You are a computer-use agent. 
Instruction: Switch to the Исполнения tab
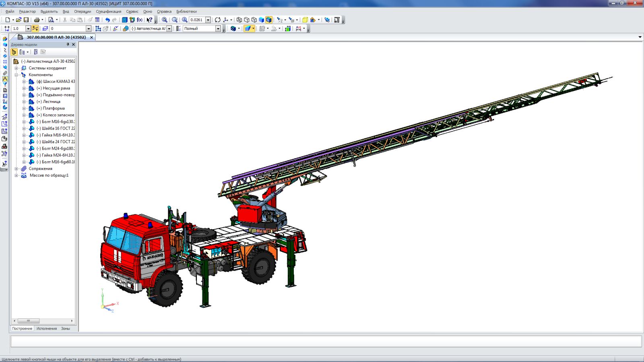click(47, 329)
